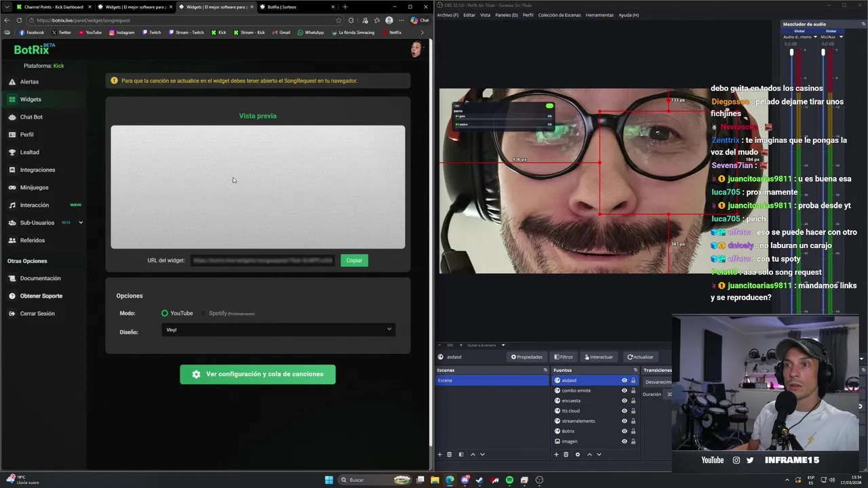Open OBS icon in Windows taskbar
This screenshot has width=868, height=488.
(540, 480)
